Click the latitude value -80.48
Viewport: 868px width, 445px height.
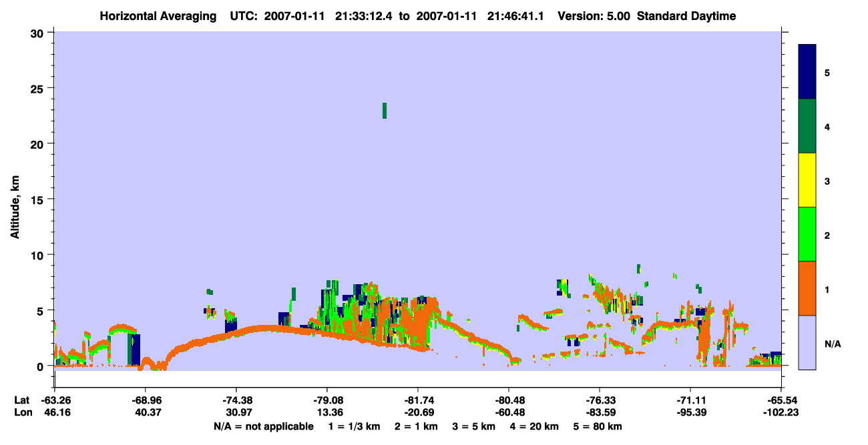click(509, 400)
